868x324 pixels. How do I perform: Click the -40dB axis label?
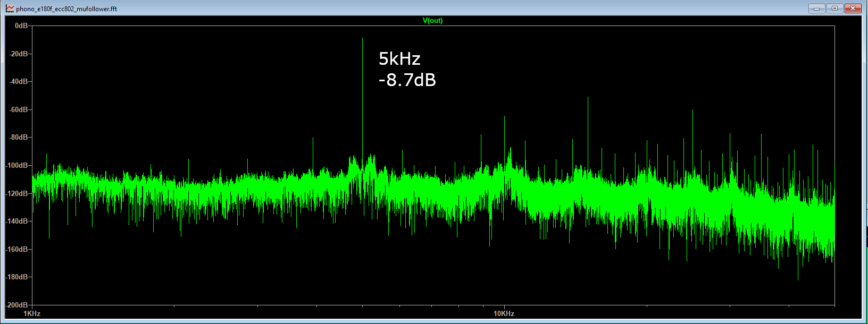[x=19, y=82]
